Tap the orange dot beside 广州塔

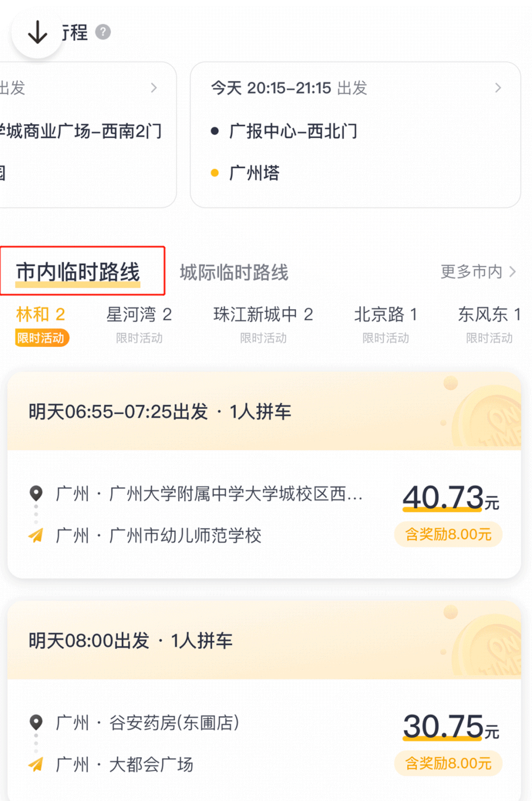point(215,173)
